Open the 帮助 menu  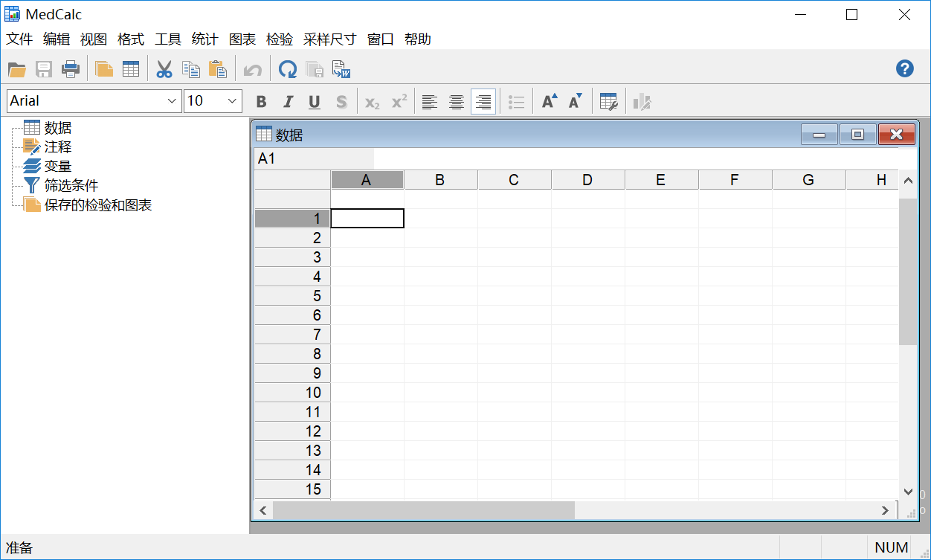click(418, 39)
